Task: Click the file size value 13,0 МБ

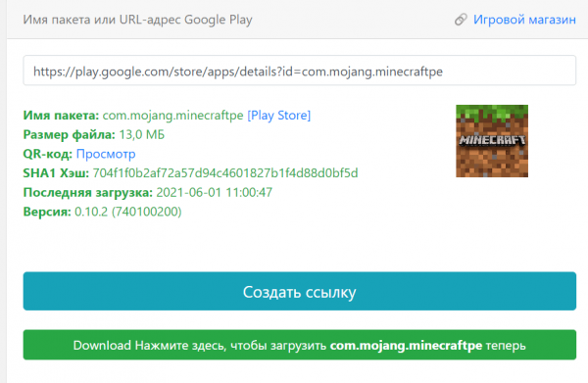Action: pyautogui.click(x=142, y=134)
